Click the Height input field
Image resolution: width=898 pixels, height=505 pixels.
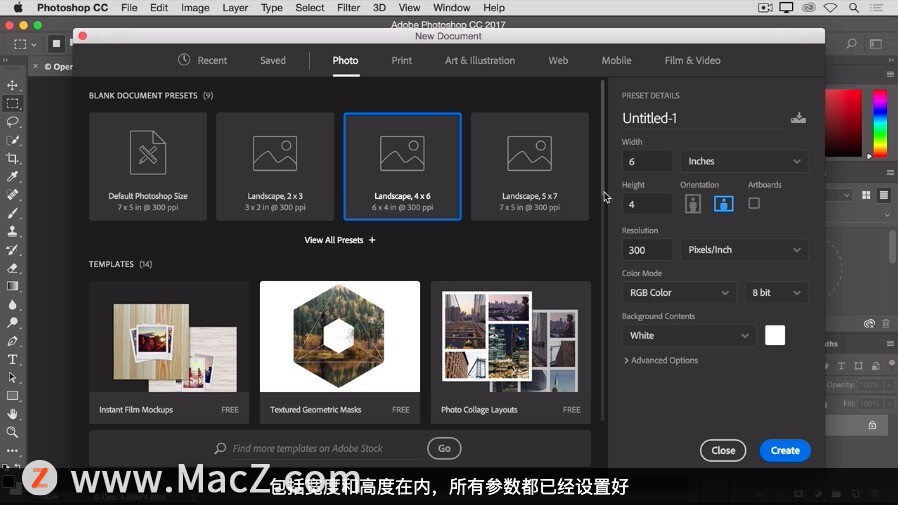[647, 204]
